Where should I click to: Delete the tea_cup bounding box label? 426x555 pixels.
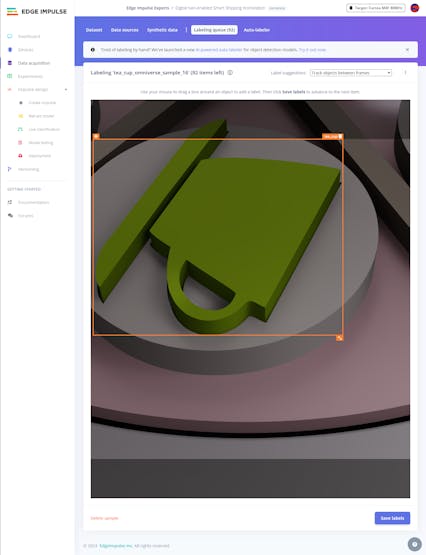[x=340, y=136]
